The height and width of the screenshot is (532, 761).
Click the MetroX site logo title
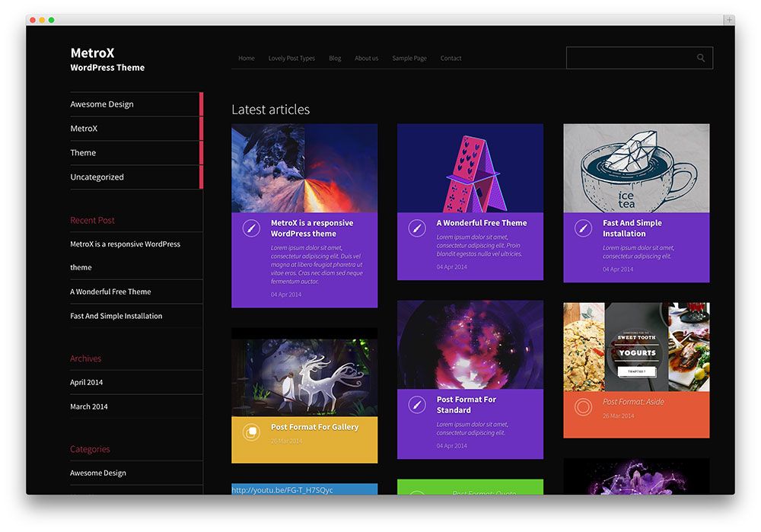[92, 53]
